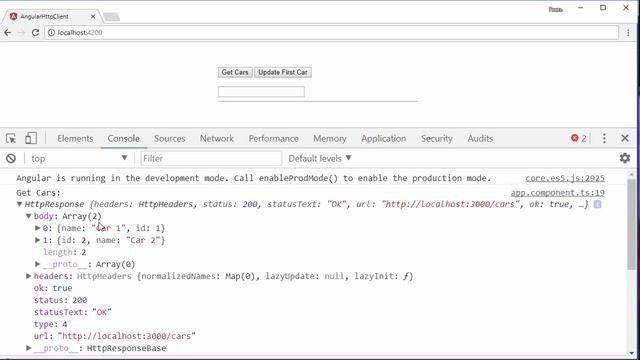The height and width of the screenshot is (360, 640).
Task: Open the top execution context dropdown
Action: click(x=80, y=158)
